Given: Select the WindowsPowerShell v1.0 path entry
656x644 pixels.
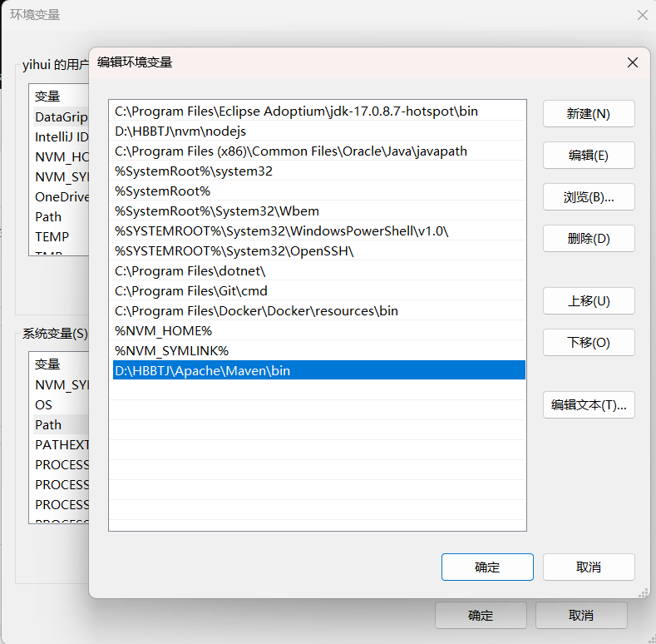Looking at the screenshot, I should coord(287,231).
